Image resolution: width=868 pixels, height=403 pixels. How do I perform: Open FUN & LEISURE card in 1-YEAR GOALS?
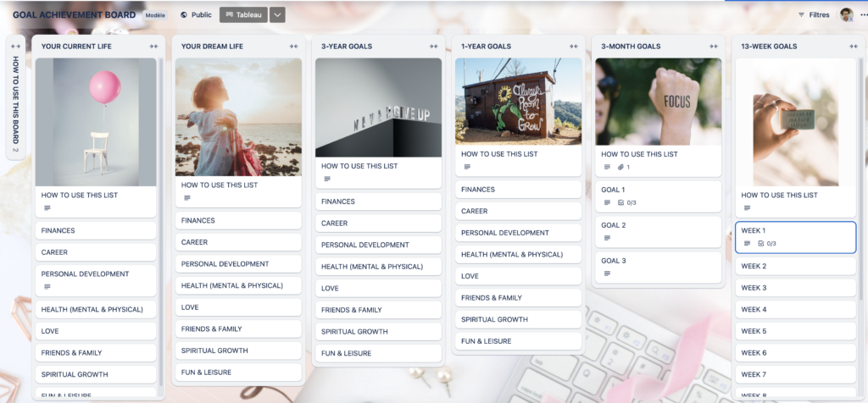(519, 341)
